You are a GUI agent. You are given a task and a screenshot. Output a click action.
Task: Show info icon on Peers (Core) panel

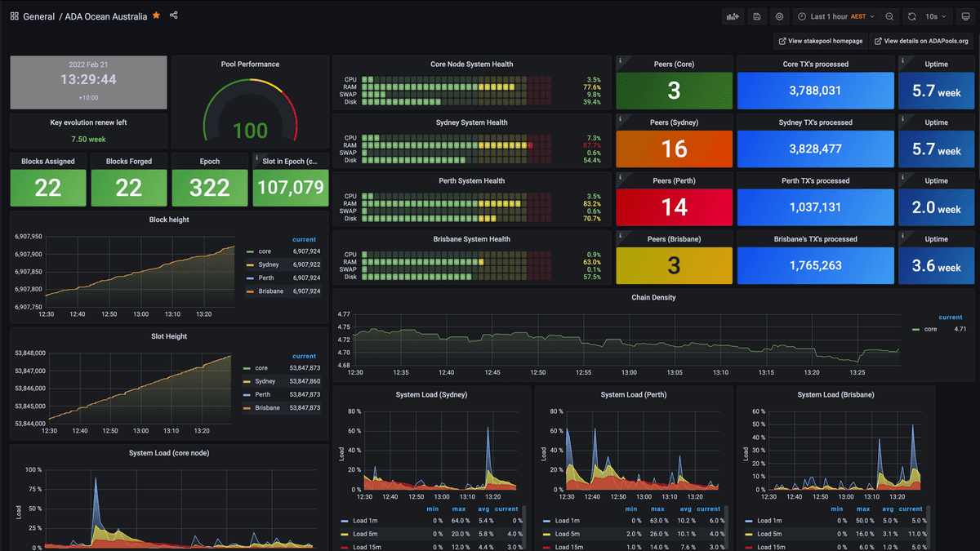click(620, 60)
